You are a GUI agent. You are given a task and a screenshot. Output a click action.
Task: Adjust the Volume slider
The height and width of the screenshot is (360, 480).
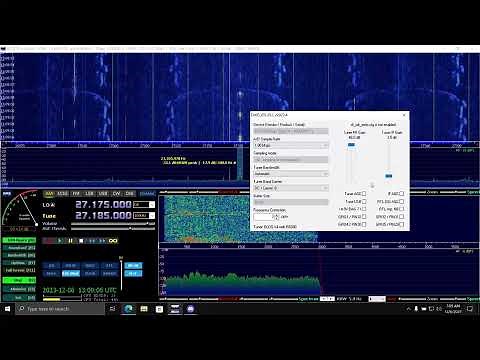[x=113, y=224]
